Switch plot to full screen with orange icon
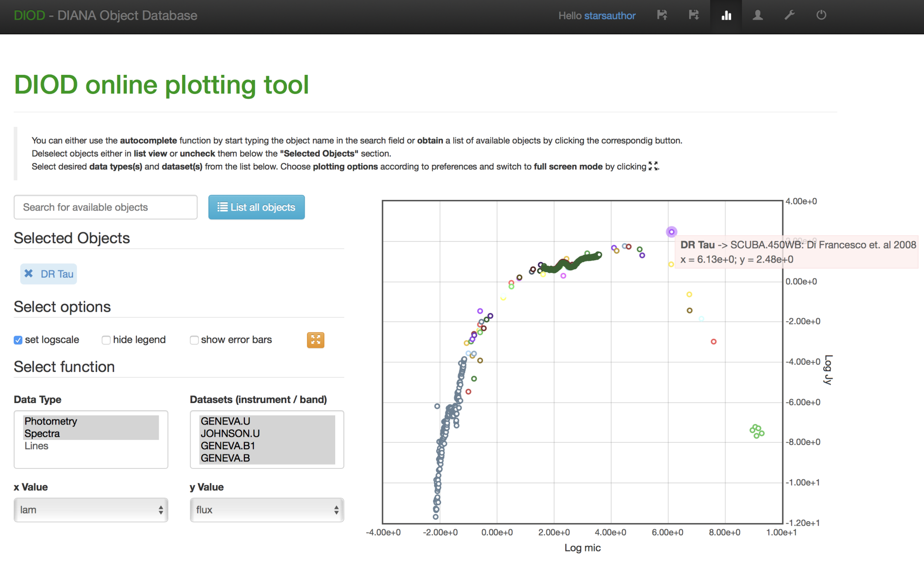Image resolution: width=924 pixels, height=561 pixels. 316,340
